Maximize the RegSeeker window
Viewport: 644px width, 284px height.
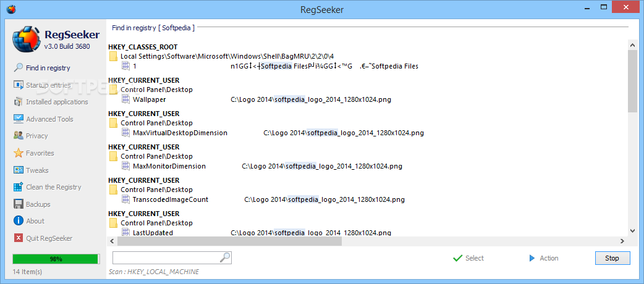(604, 7)
